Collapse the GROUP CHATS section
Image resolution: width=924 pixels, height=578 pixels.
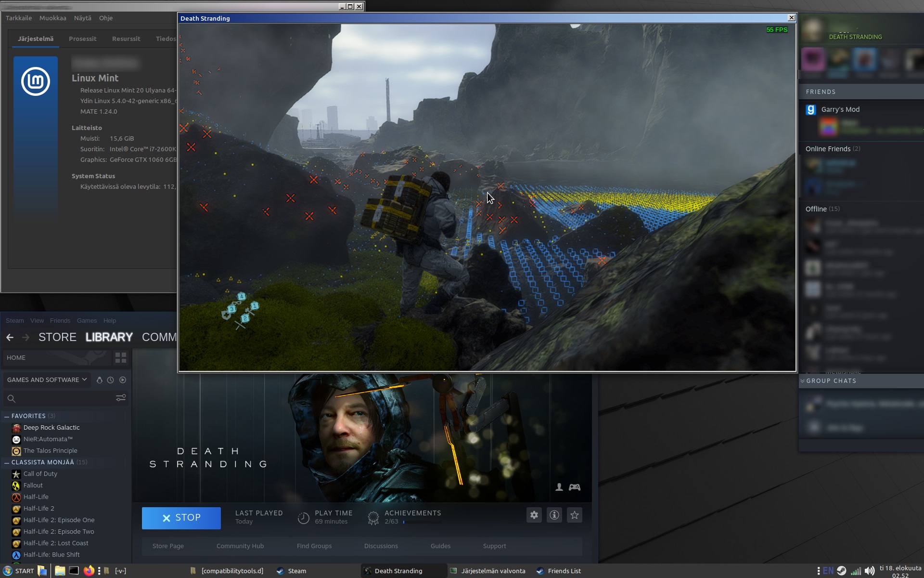click(x=802, y=381)
